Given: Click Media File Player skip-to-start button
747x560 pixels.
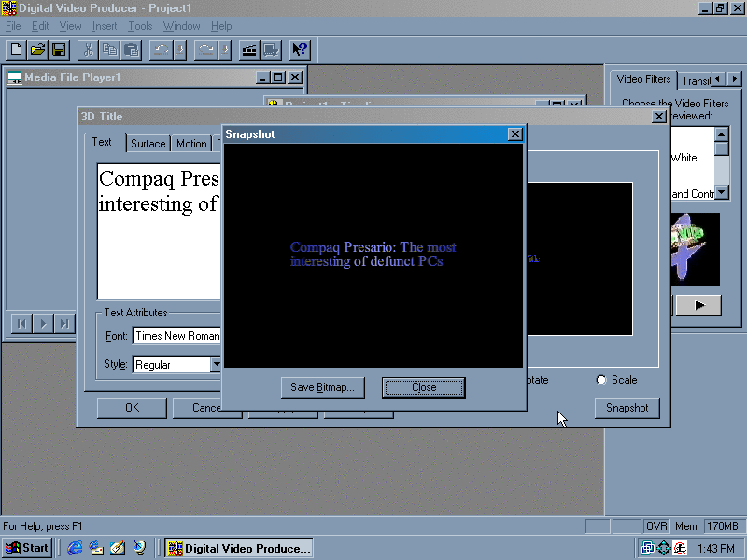Looking at the screenshot, I should (21, 324).
